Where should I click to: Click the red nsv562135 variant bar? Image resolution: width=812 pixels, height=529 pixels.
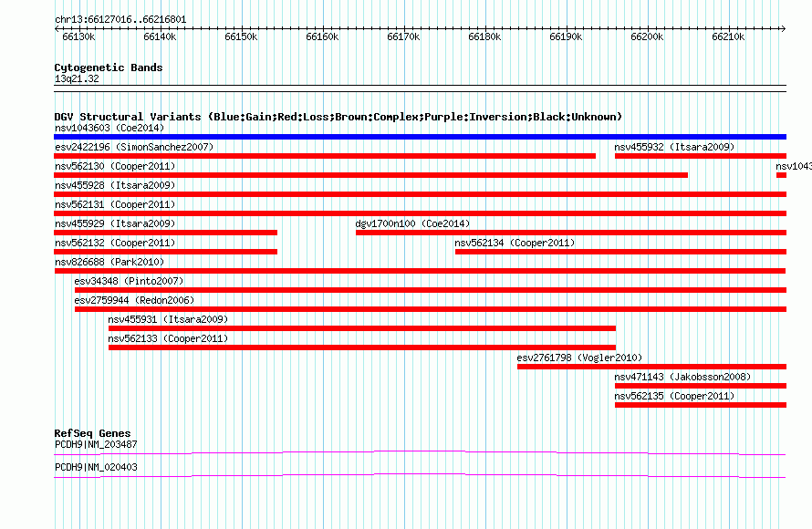click(x=701, y=405)
